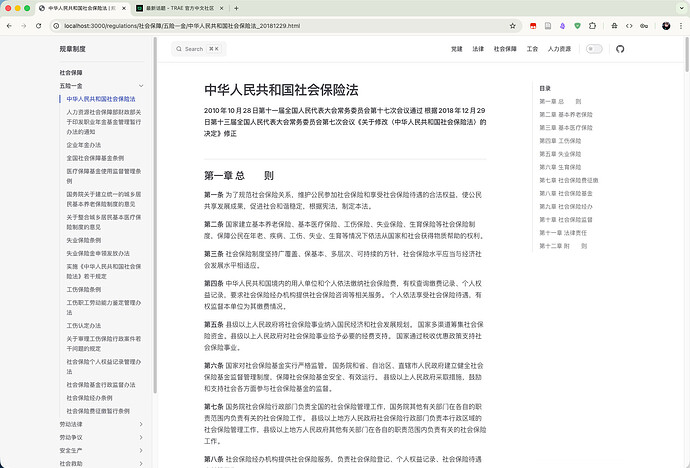Image resolution: width=690 pixels, height=468 pixels.
Task: Go back with the browser back arrow
Action: click(x=9, y=25)
